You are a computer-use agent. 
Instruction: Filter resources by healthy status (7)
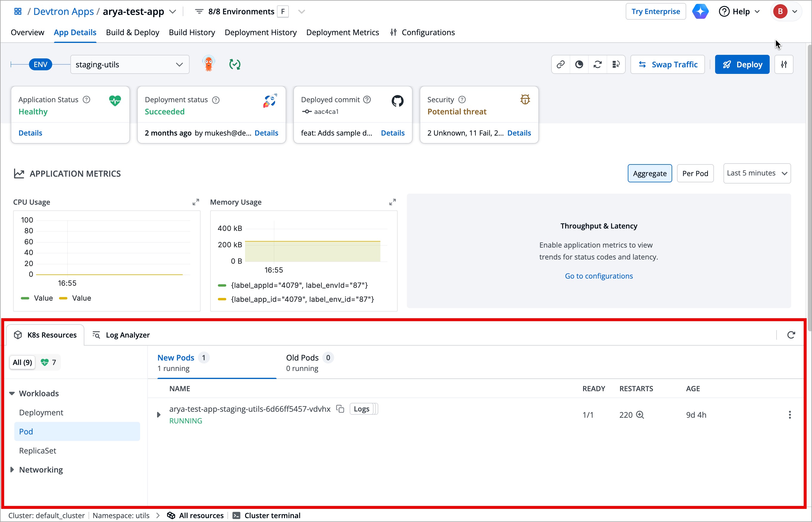tap(49, 362)
